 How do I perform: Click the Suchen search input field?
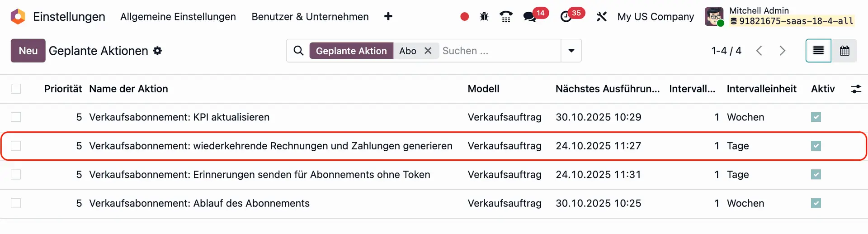click(500, 51)
